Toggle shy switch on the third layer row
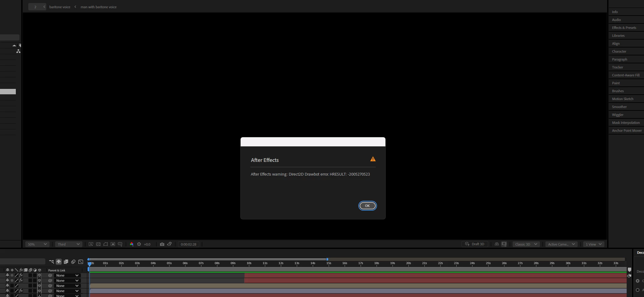Screen dimensions: 644x297 coord(7,286)
